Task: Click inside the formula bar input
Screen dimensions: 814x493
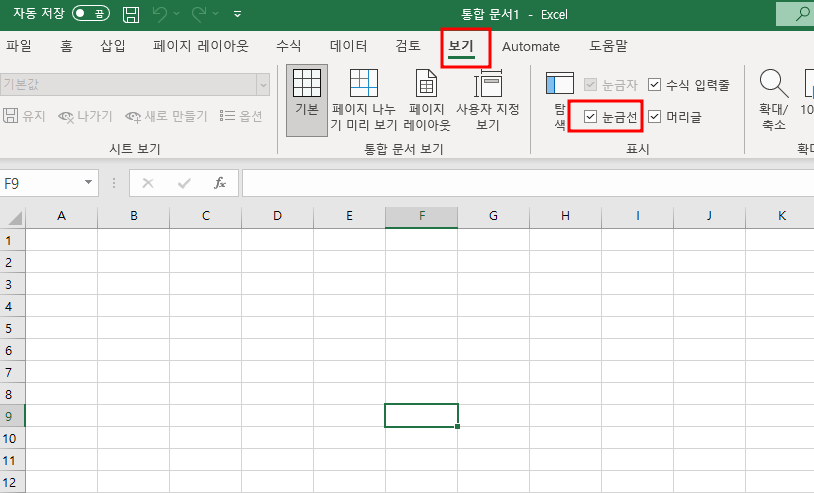Action: click(x=527, y=183)
